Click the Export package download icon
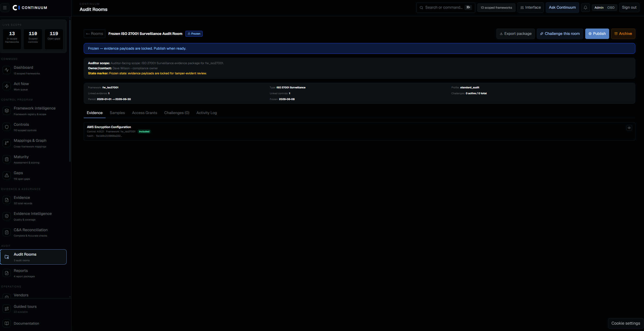 501,34
